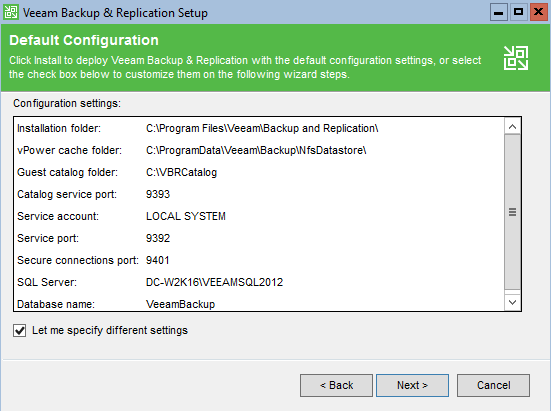Click the 'Veeam Backup & Replication Setup' title
This screenshot has height=411, width=551.
point(115,13)
